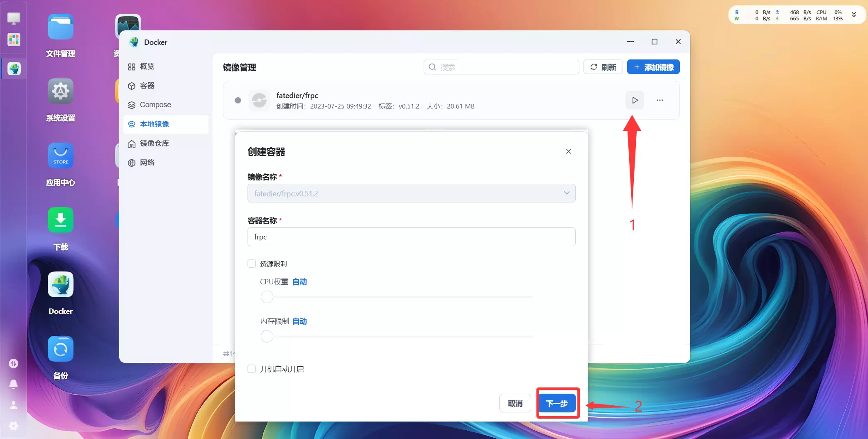Viewport: 868px width, 439px height.
Task: Open the 镜像名称 dropdown in the dialog
Action: pos(566,193)
